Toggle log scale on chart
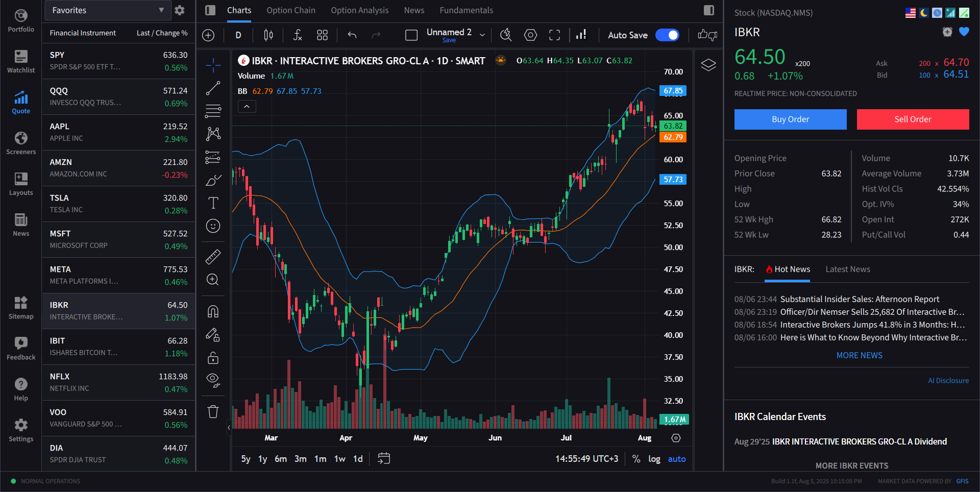The height and width of the screenshot is (492, 980). click(x=654, y=459)
